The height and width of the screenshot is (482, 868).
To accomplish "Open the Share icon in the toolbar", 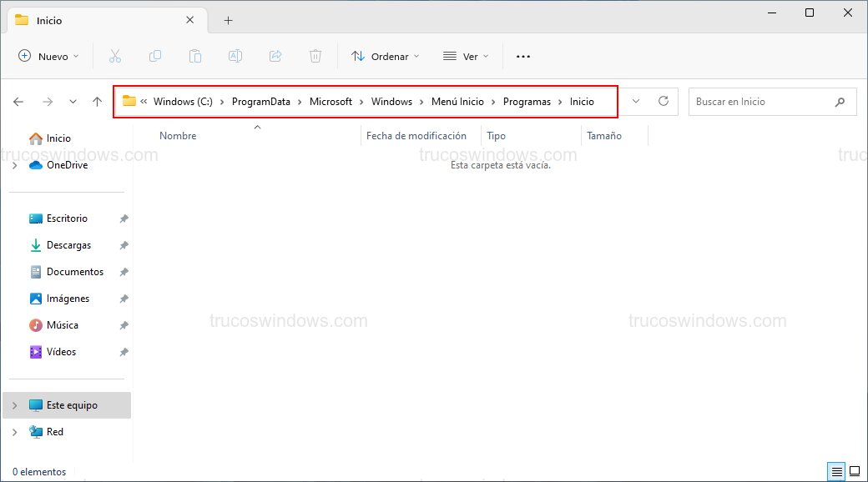I will [x=275, y=55].
